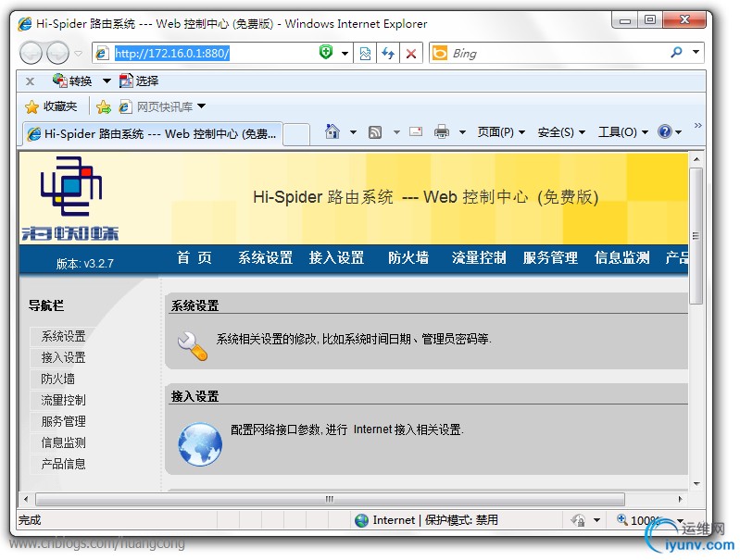This screenshot has width=740, height=560.
Task: Click 流量控制 in the left sidebar
Action: click(x=63, y=400)
